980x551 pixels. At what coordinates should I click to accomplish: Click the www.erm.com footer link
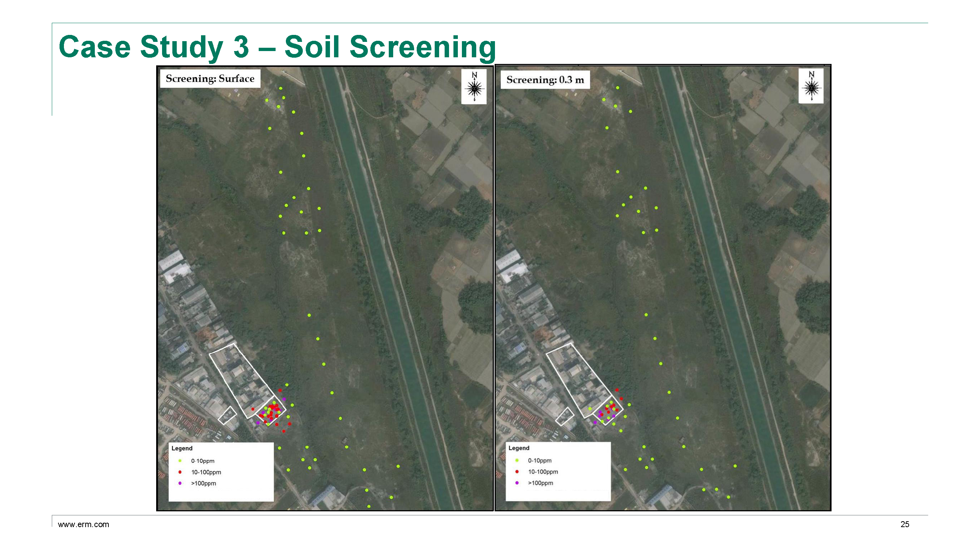(83, 525)
